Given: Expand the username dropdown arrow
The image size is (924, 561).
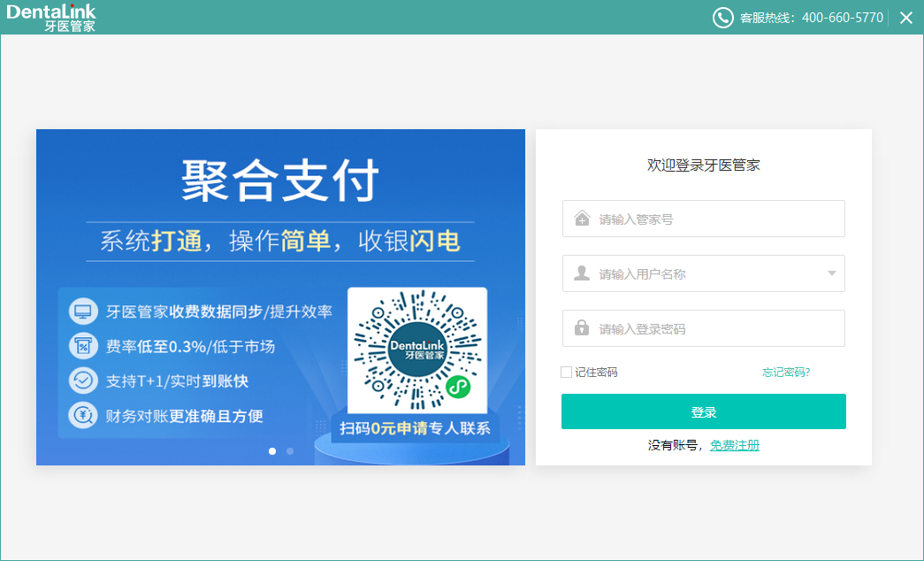Looking at the screenshot, I should pyautogui.click(x=831, y=273).
